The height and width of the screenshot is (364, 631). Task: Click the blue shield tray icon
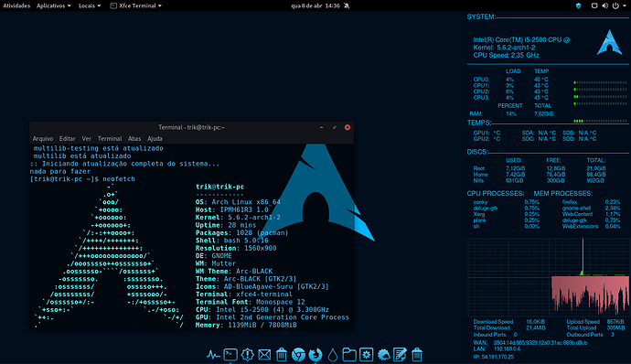coord(578,5)
